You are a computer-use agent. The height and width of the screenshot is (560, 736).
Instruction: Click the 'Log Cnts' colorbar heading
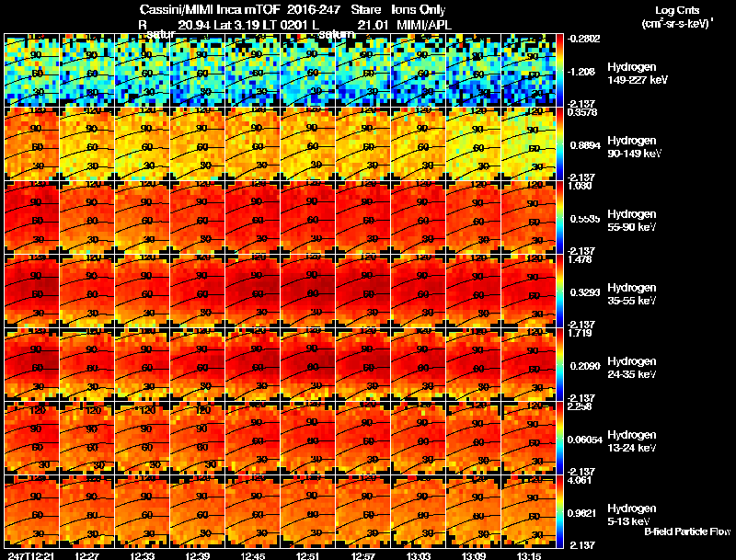pyautogui.click(x=677, y=11)
